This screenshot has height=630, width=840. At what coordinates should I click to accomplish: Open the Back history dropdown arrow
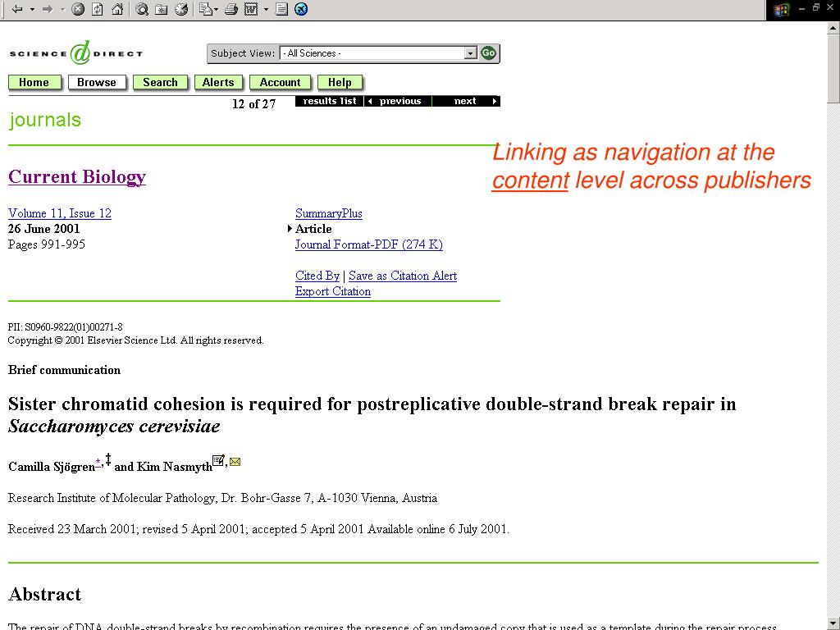pyautogui.click(x=32, y=9)
